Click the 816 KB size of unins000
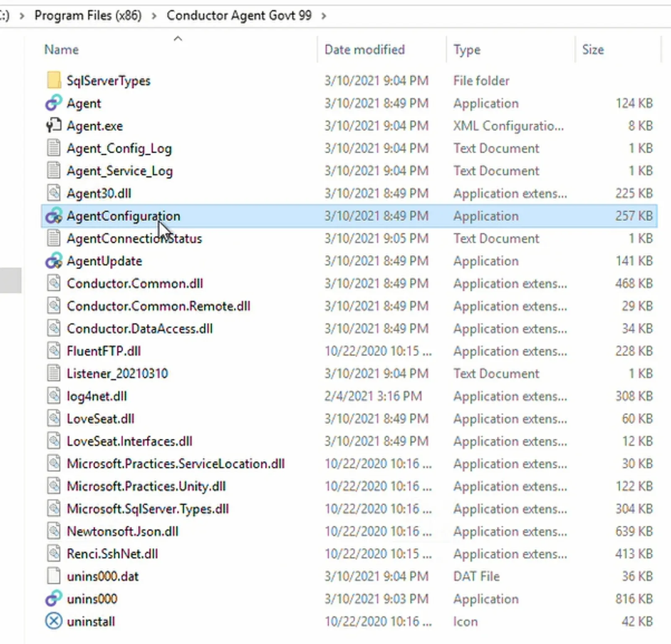 (634, 599)
